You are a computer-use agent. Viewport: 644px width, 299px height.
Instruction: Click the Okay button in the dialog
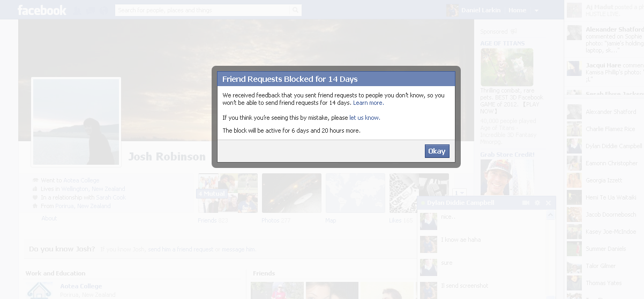(x=437, y=151)
